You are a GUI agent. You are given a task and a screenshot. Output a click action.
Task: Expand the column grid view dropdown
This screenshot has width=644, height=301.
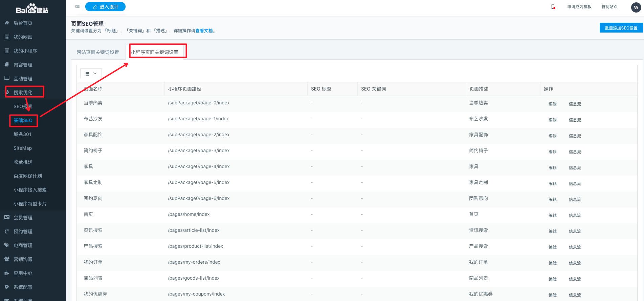(91, 74)
